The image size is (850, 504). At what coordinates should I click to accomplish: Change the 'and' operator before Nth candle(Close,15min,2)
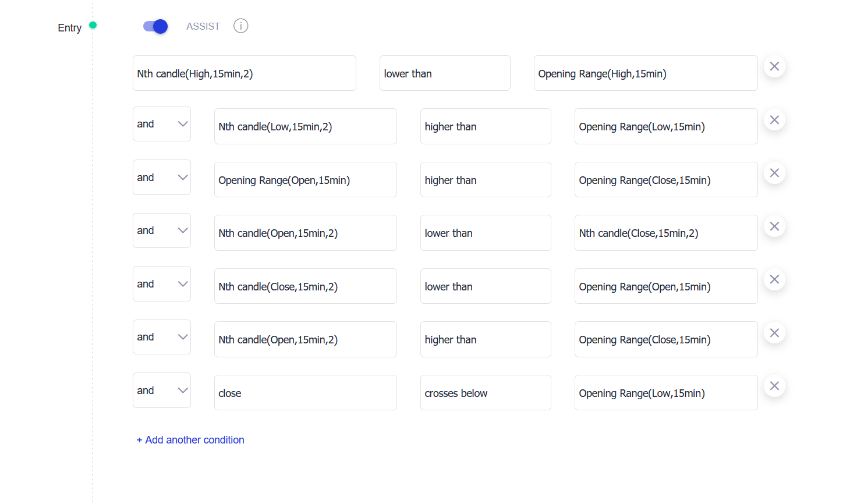[162, 284]
